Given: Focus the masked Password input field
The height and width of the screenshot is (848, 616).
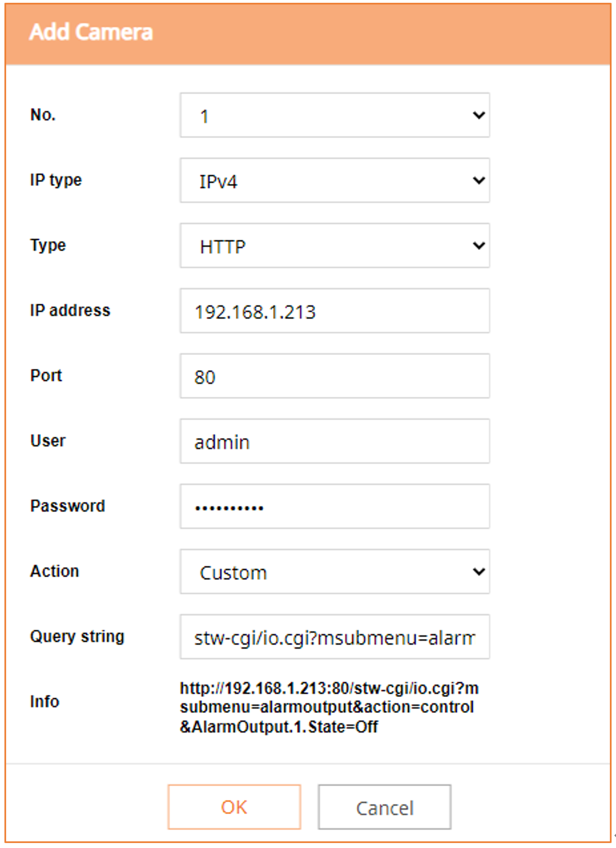Looking at the screenshot, I should coord(334,507).
